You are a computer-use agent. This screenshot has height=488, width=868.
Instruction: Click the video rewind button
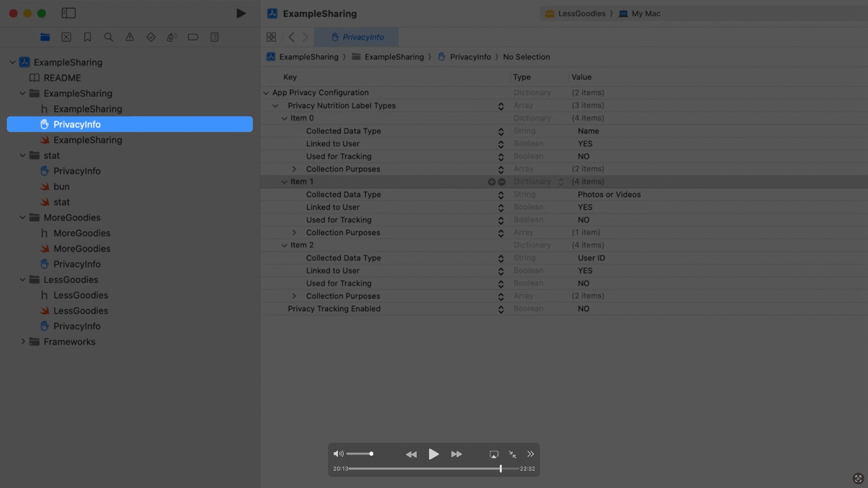411,455
